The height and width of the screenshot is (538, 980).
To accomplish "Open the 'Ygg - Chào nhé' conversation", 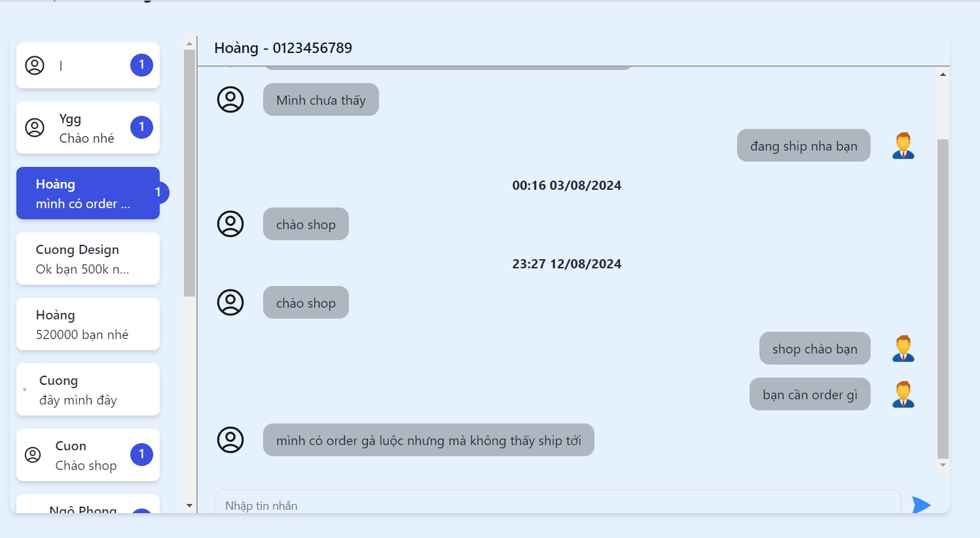I will [x=88, y=128].
